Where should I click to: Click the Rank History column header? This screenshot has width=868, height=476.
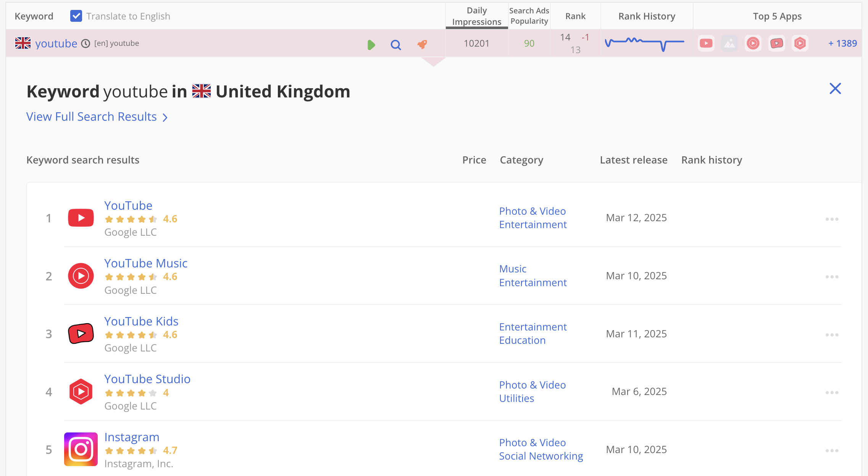tap(647, 16)
